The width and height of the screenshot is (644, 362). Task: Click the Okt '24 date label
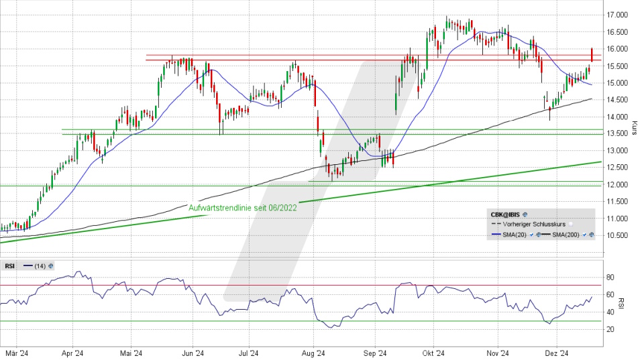(x=433, y=353)
